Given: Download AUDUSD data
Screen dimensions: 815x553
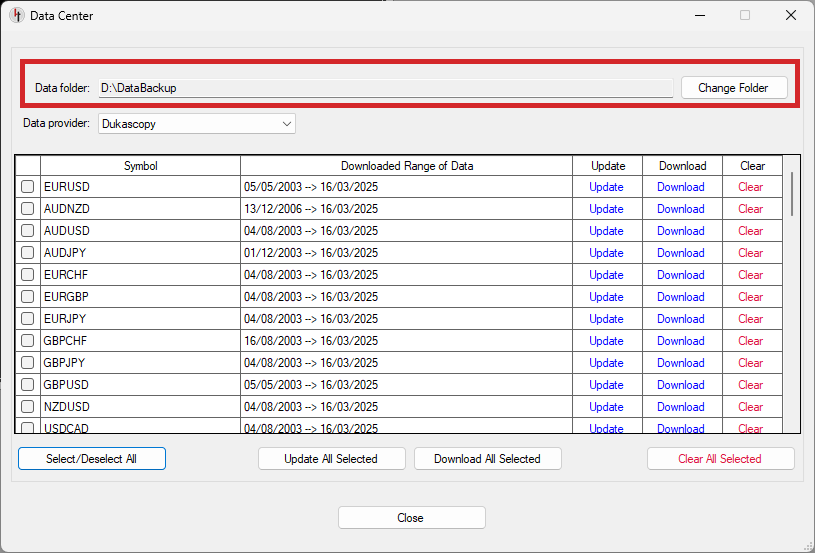Looking at the screenshot, I should click(x=681, y=230).
